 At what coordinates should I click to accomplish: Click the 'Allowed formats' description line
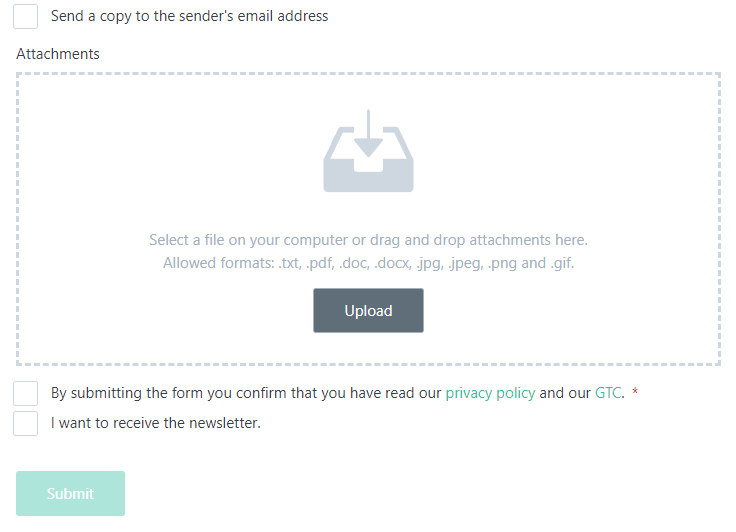[368, 263]
